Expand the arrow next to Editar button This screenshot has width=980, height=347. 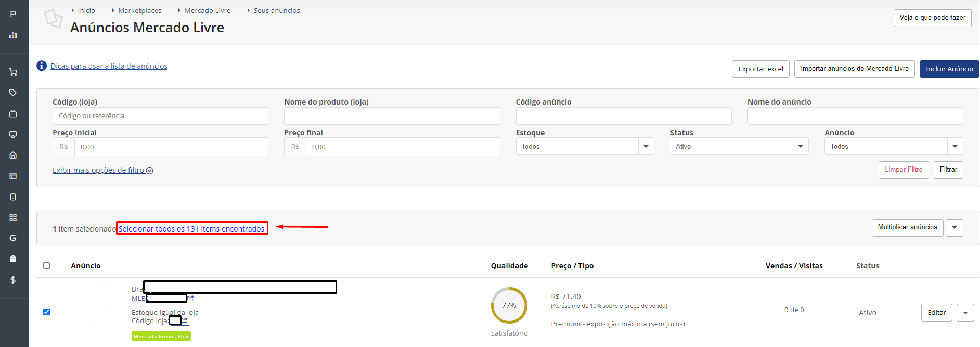(965, 313)
